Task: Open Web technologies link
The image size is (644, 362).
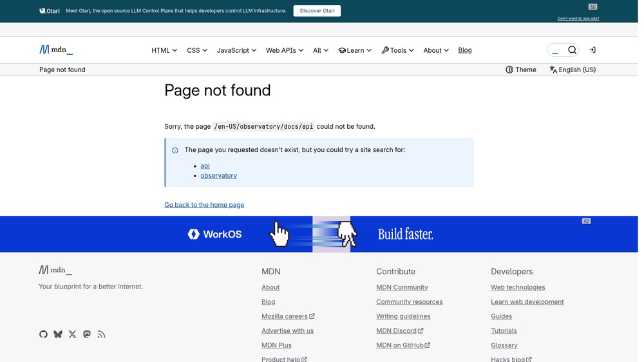Action: pos(518,287)
